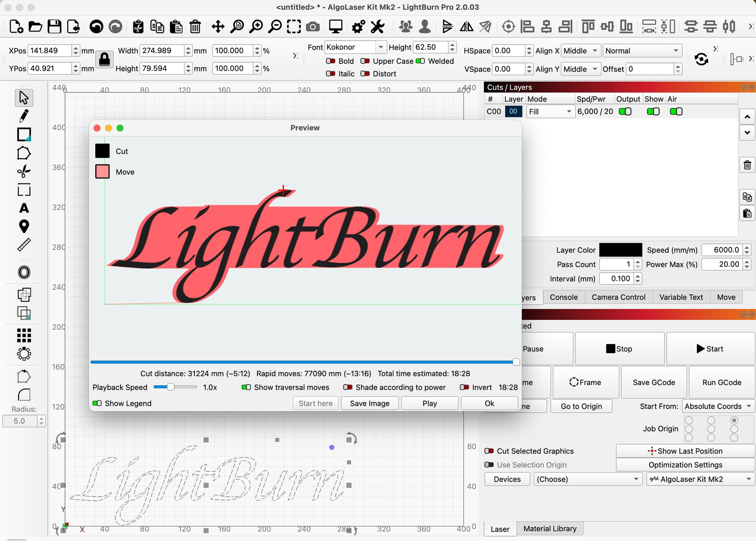Screen dimensions: 756x541
Task: Switch to the Camera Control tab
Action: point(618,297)
